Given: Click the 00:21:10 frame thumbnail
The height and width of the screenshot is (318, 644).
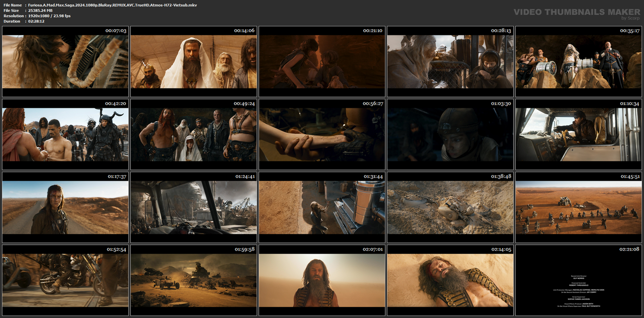Looking at the screenshot, I should (x=322, y=61).
